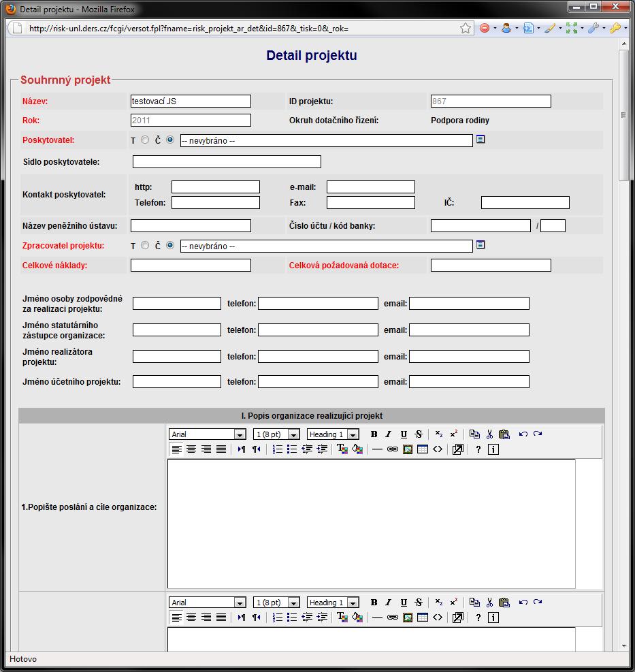Click Bold in the upper editor toolbar
635x672 pixels.
(374, 434)
